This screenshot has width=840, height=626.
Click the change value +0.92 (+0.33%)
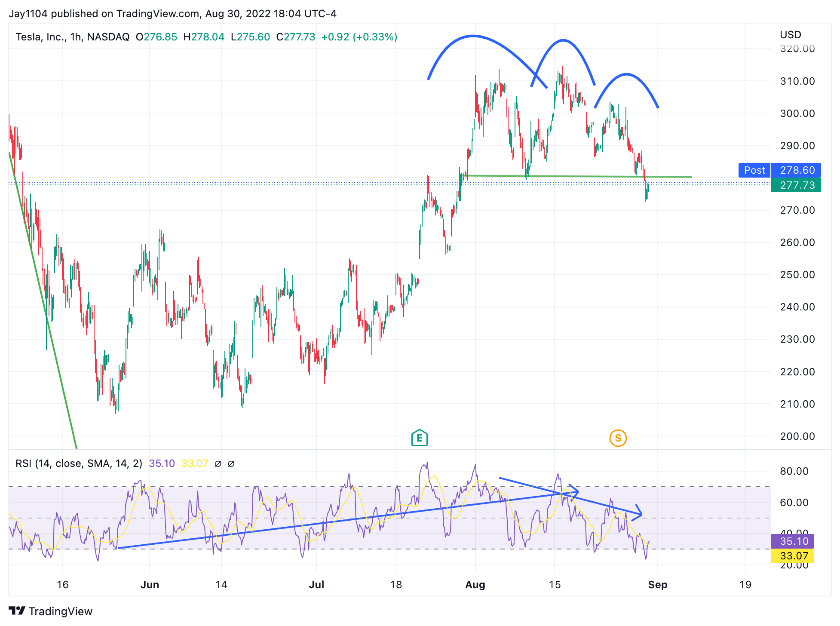pos(359,37)
